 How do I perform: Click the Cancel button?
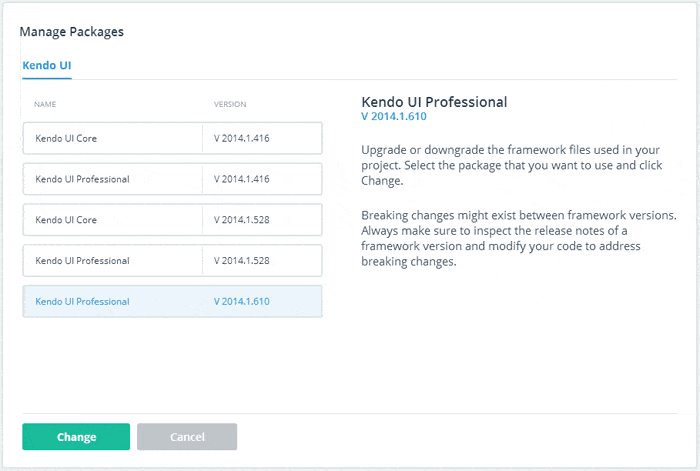pyautogui.click(x=187, y=437)
